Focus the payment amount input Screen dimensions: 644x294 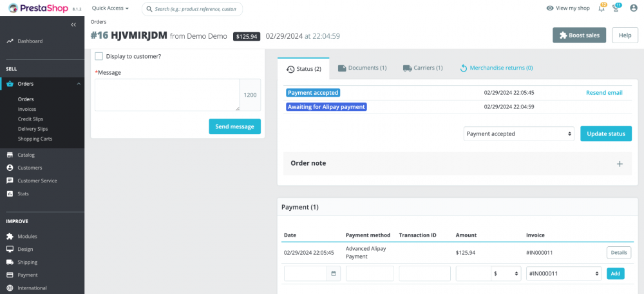tap(473, 273)
